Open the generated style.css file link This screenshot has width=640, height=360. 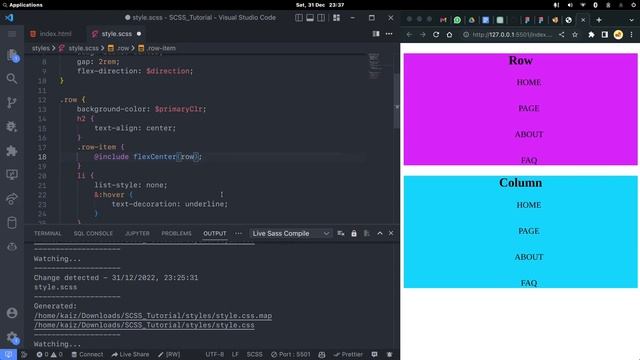tap(144, 325)
